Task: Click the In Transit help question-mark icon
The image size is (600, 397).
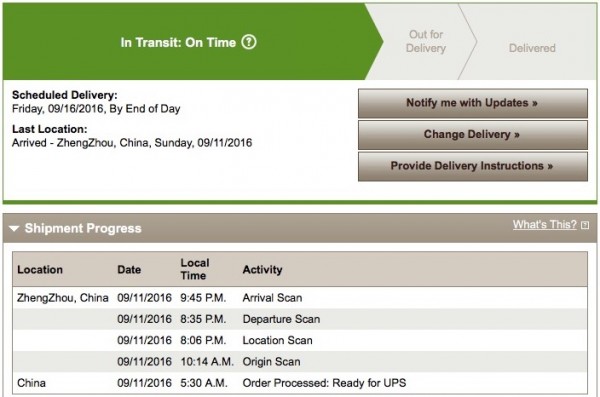Action: pyautogui.click(x=249, y=42)
